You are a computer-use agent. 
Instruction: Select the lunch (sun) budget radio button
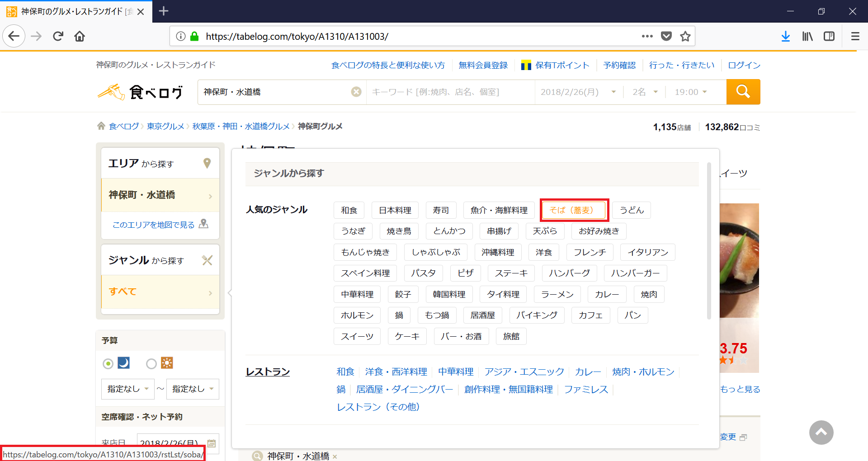point(151,363)
